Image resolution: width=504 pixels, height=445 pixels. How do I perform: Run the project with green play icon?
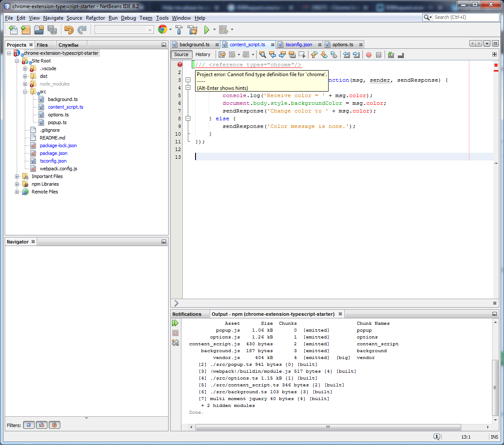pos(207,30)
